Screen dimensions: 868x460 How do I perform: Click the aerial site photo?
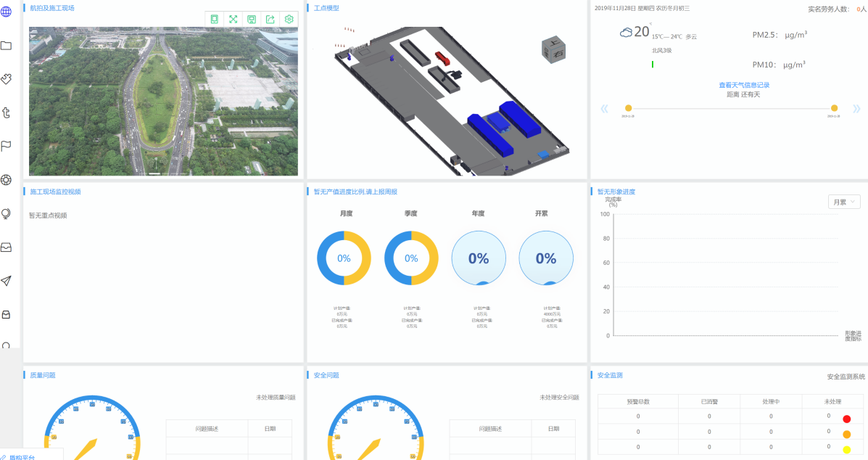(x=163, y=102)
